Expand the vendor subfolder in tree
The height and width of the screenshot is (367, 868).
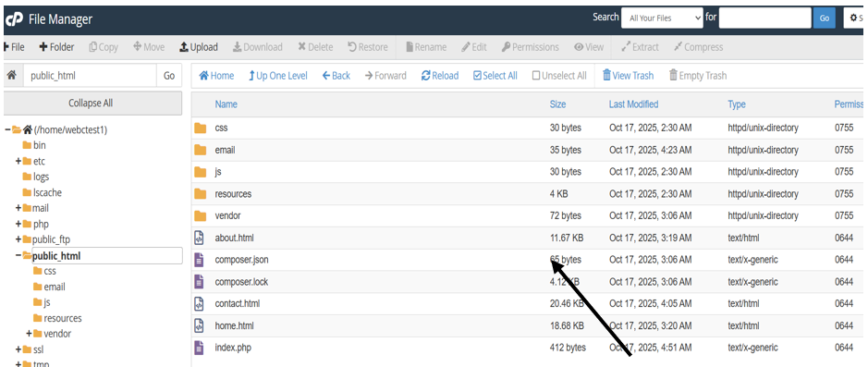click(x=29, y=334)
